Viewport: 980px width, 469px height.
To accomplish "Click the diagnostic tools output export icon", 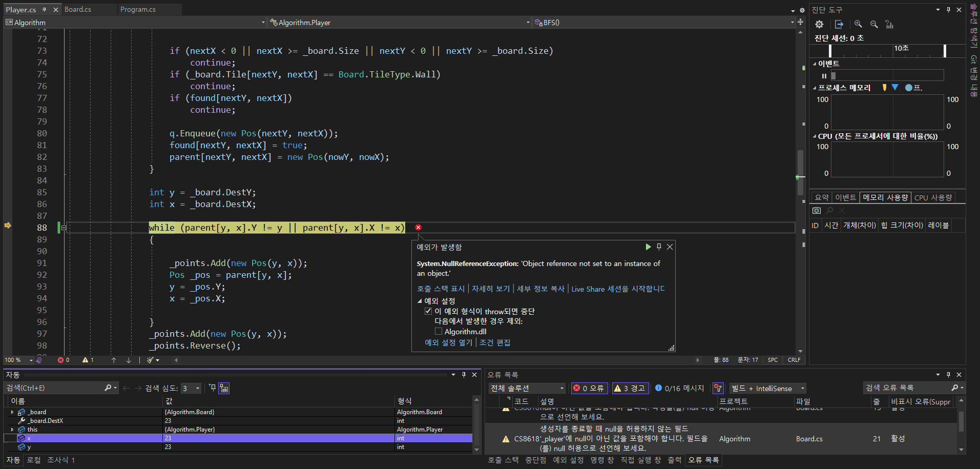I will tap(839, 24).
